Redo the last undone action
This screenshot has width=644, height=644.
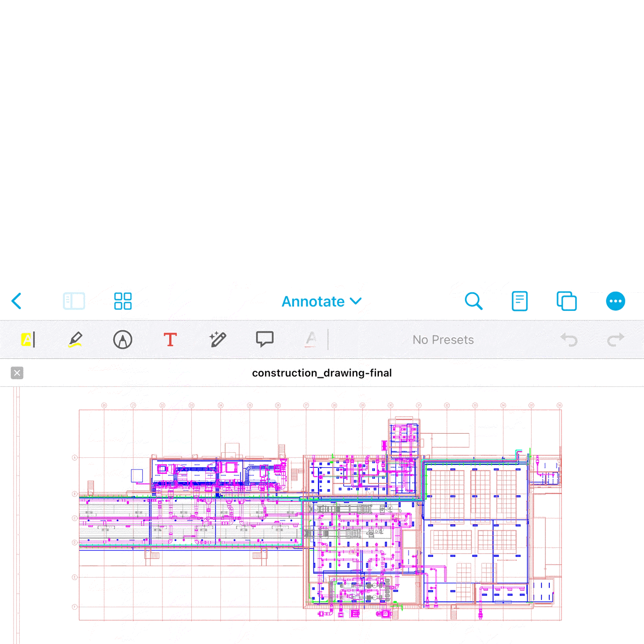pos(615,340)
